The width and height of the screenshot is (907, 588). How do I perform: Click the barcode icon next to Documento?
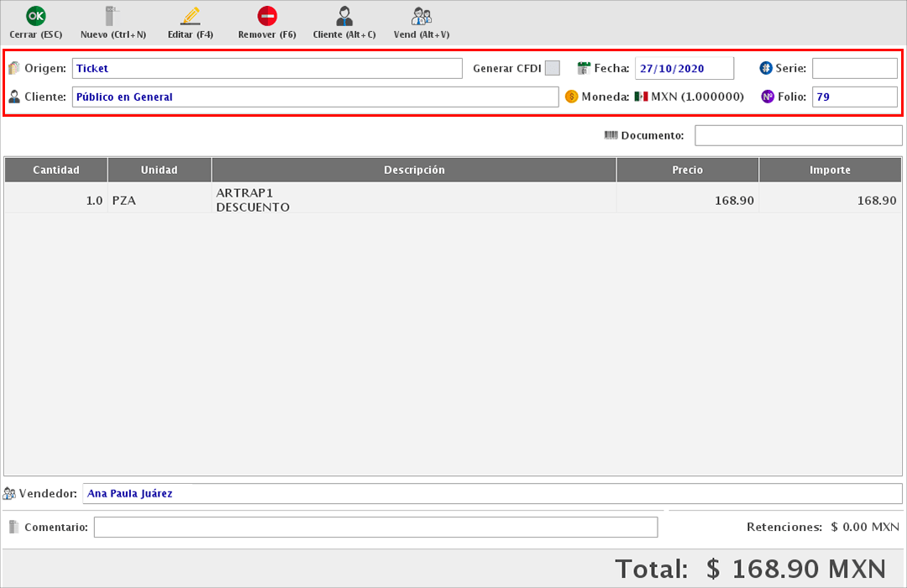pyautogui.click(x=611, y=135)
